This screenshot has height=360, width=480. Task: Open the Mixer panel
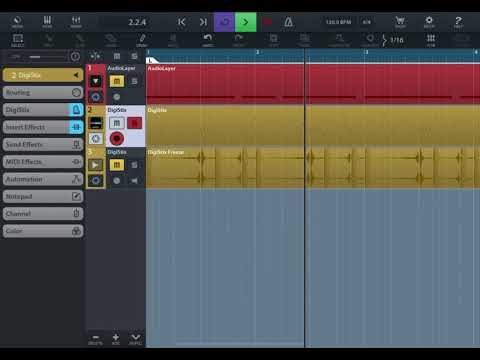(x=76, y=22)
